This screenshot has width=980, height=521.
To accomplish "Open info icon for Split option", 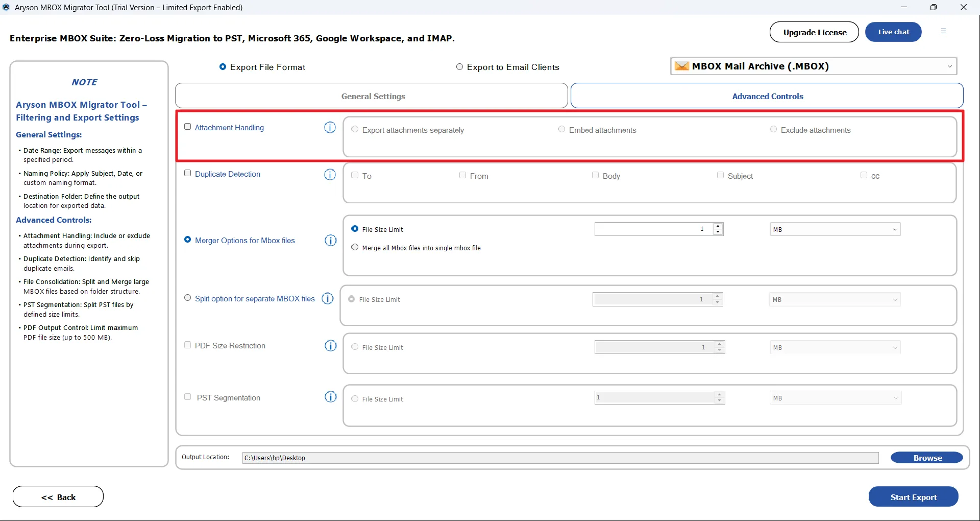I will coord(328,298).
